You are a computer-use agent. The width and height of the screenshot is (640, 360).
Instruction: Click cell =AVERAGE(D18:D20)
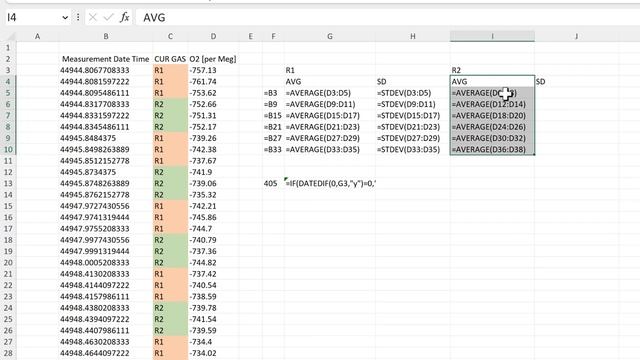pos(492,116)
